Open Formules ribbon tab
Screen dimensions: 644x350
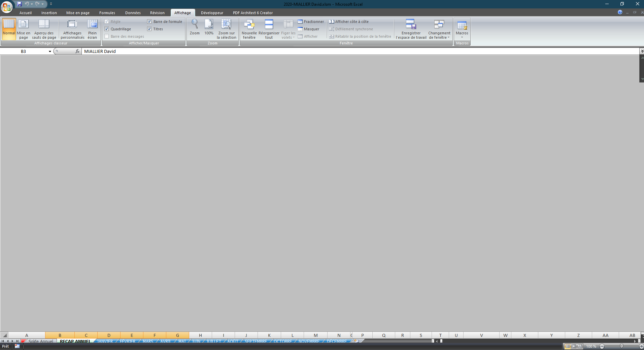[x=107, y=13]
